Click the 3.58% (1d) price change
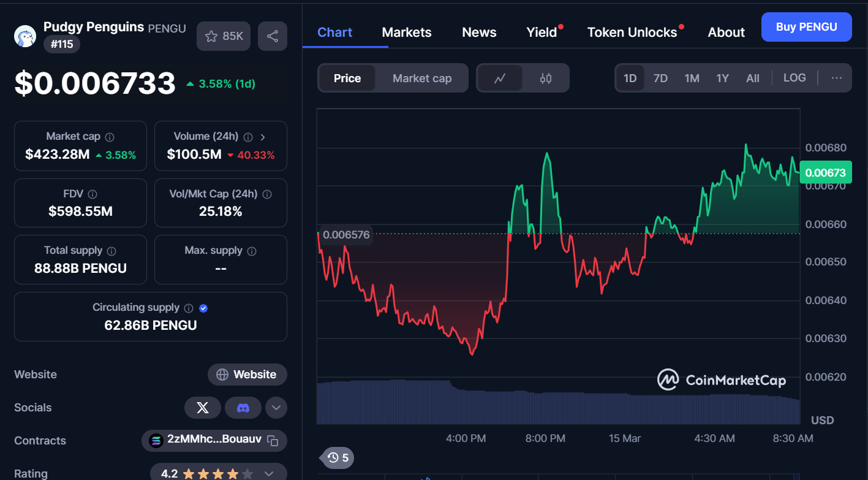The image size is (868, 480). click(221, 83)
